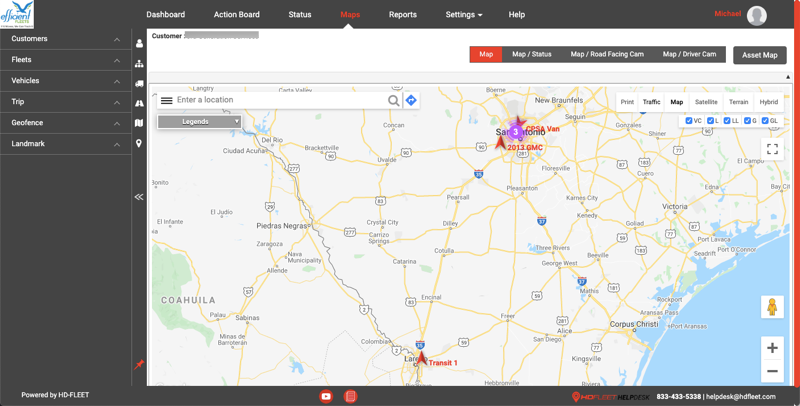Click the user avatar picture

pyautogui.click(x=757, y=15)
